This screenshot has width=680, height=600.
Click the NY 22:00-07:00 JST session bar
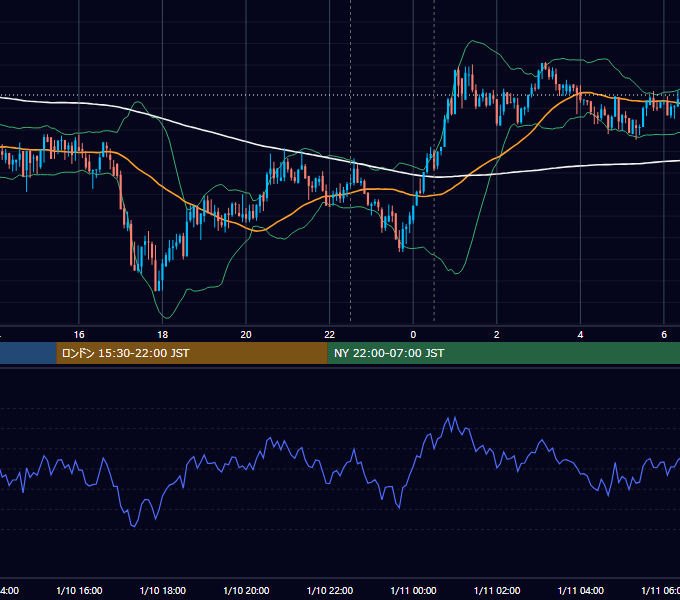point(503,353)
